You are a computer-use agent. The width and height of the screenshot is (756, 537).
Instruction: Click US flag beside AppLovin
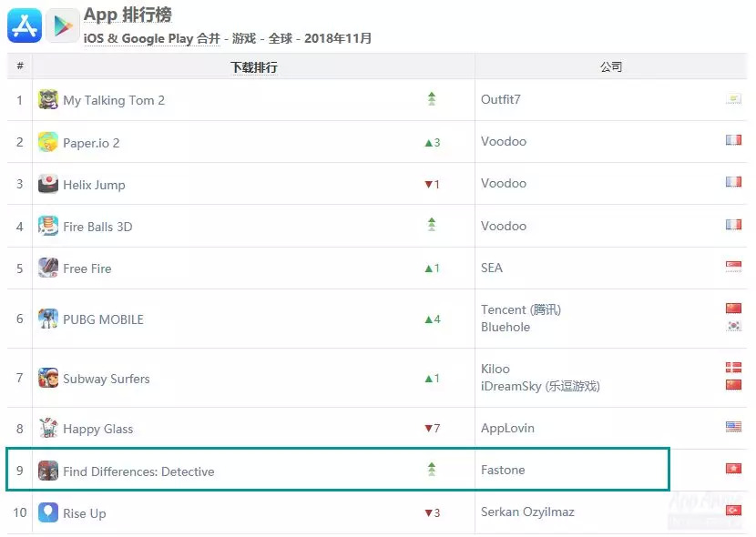[733, 427]
